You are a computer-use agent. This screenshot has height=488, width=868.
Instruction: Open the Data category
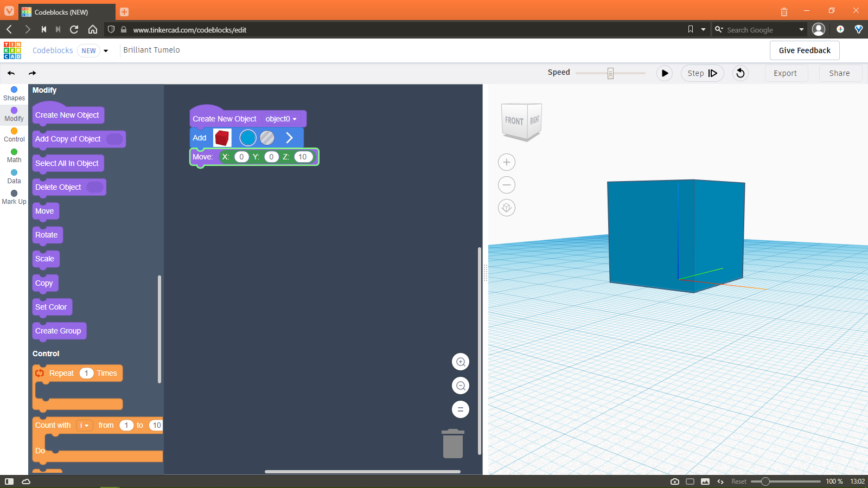(x=14, y=177)
